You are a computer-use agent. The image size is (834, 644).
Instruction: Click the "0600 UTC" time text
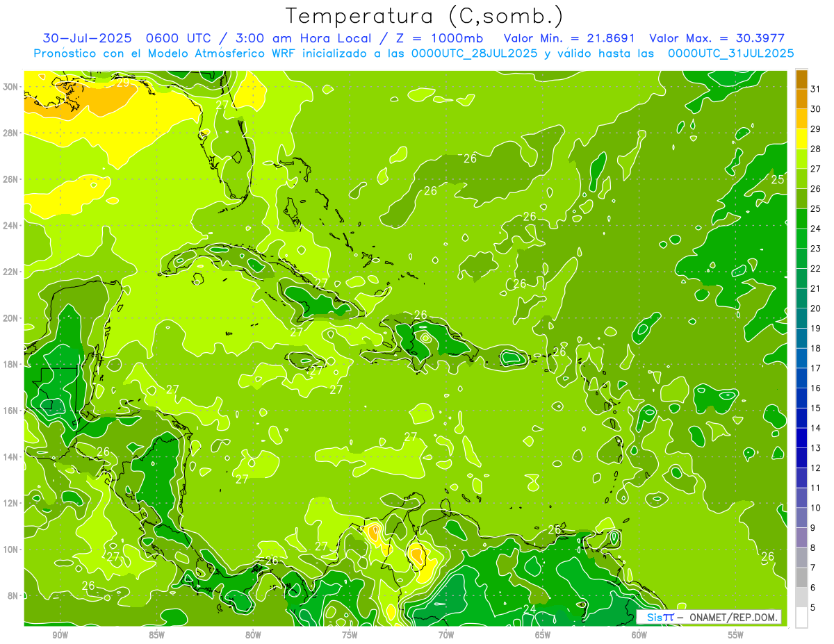click(x=179, y=38)
